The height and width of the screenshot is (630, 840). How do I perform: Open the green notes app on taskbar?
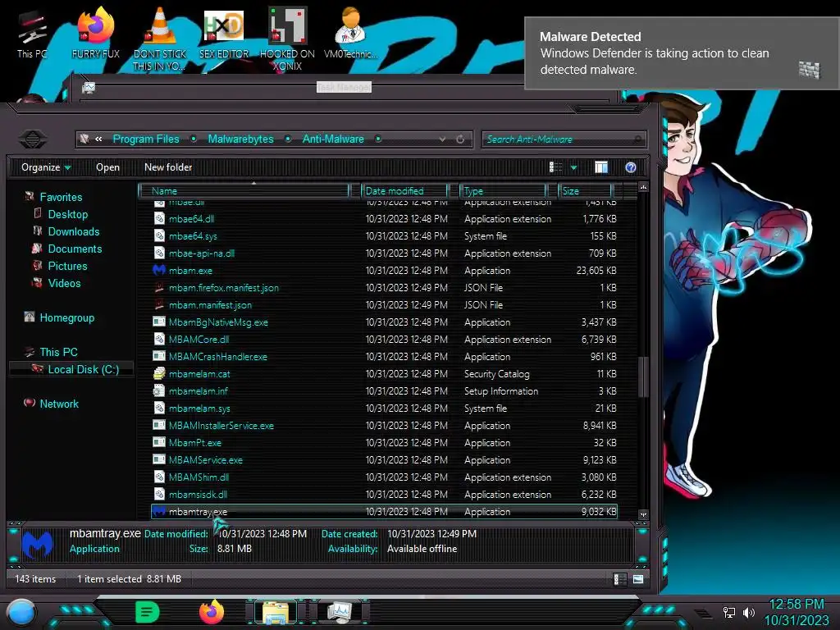click(148, 612)
